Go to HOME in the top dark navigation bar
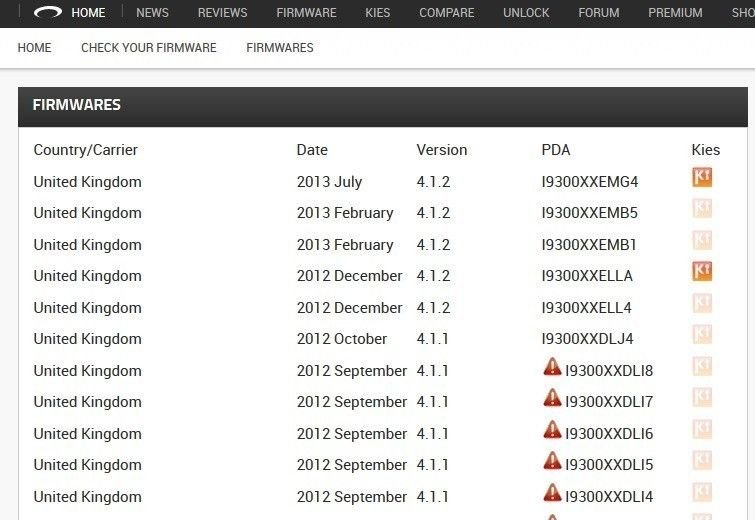The width and height of the screenshot is (755, 520). pos(88,13)
